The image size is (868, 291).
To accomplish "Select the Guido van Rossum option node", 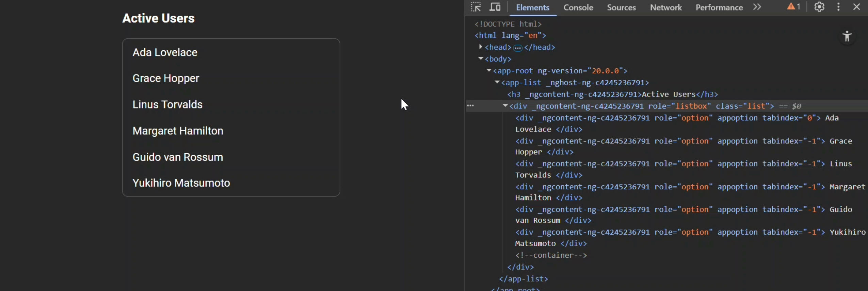I will (684, 215).
